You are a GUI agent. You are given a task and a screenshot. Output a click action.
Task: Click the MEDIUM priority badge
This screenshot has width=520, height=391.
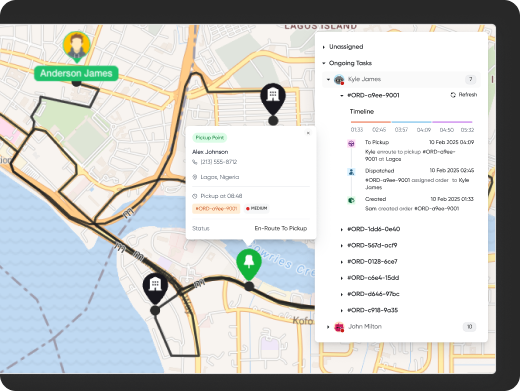pos(256,209)
